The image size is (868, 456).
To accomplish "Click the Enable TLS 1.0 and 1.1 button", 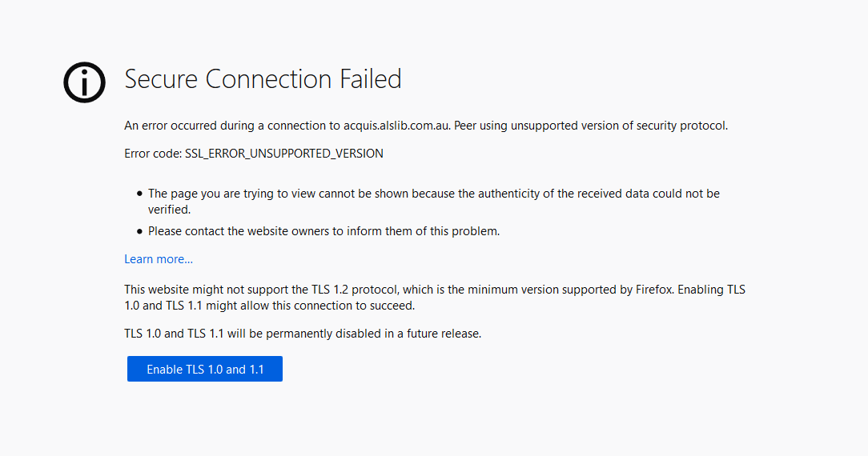I will tap(205, 369).
